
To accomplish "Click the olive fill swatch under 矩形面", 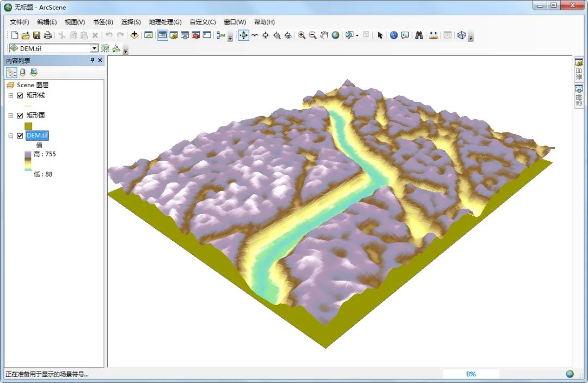I will 28,126.
